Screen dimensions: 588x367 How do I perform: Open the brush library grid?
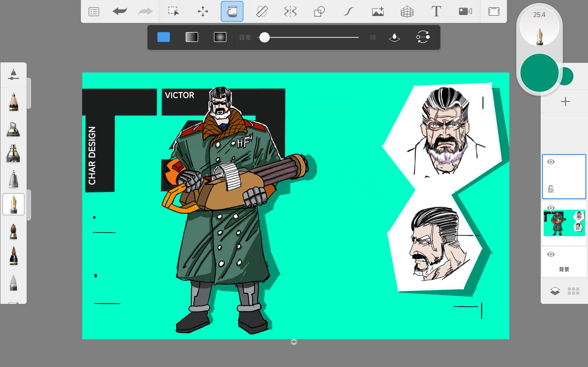pyautogui.click(x=574, y=291)
